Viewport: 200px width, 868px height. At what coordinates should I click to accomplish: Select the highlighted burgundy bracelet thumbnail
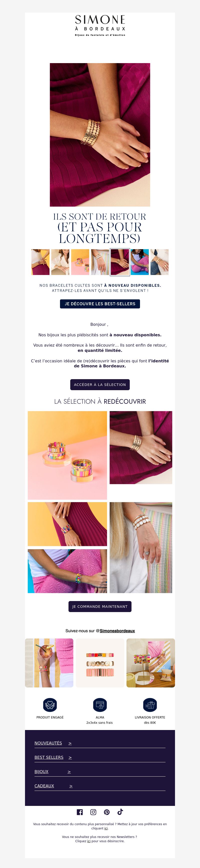click(x=120, y=262)
